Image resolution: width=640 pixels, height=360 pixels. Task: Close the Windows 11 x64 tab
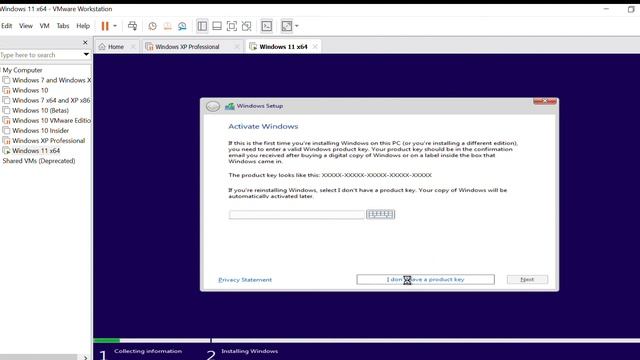(x=315, y=47)
